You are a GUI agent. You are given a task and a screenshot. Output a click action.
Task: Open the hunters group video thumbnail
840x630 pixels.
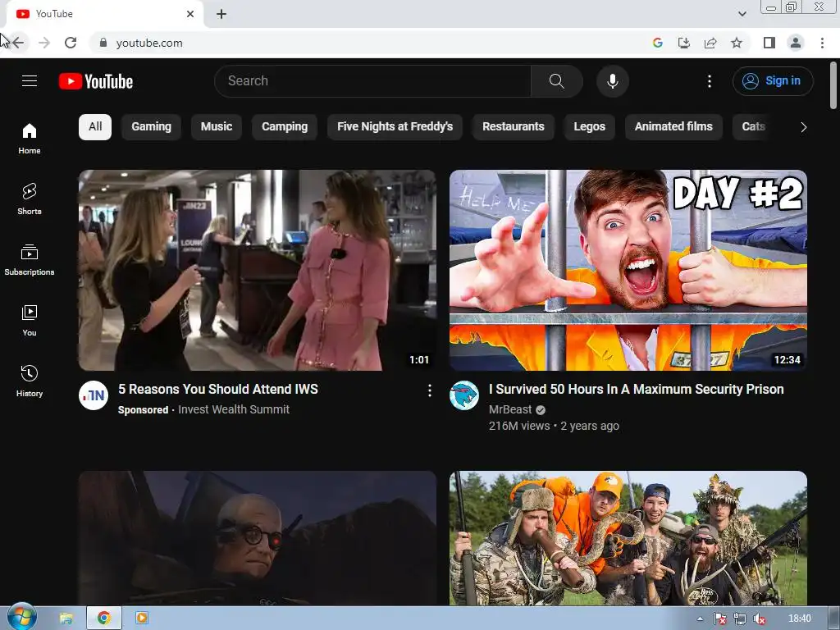[x=628, y=538]
